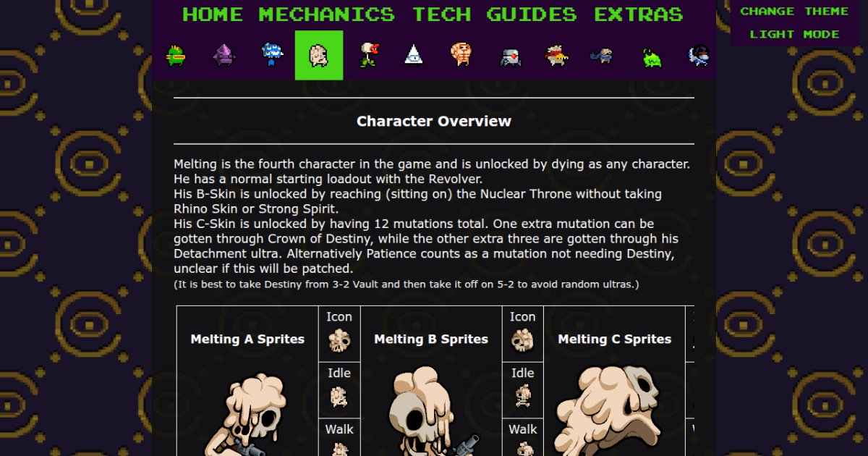Open the Mechanics menu
The width and height of the screenshot is (868, 456).
tap(327, 14)
